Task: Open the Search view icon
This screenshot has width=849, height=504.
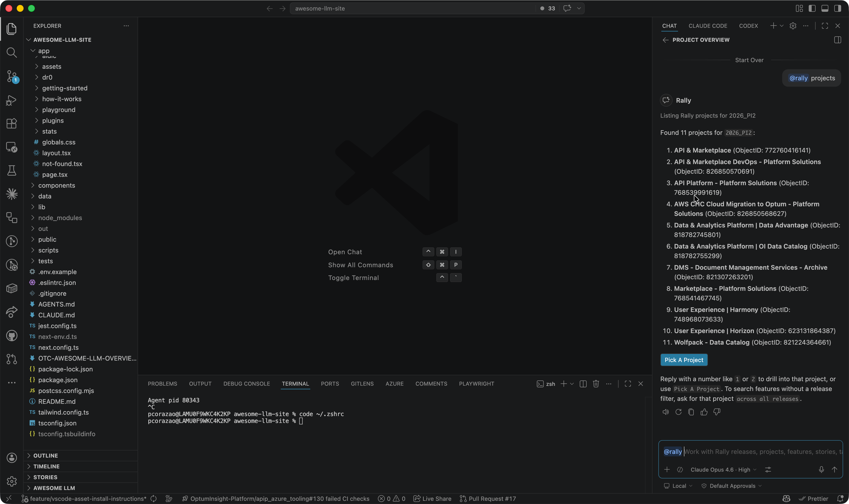Action: 12,52
